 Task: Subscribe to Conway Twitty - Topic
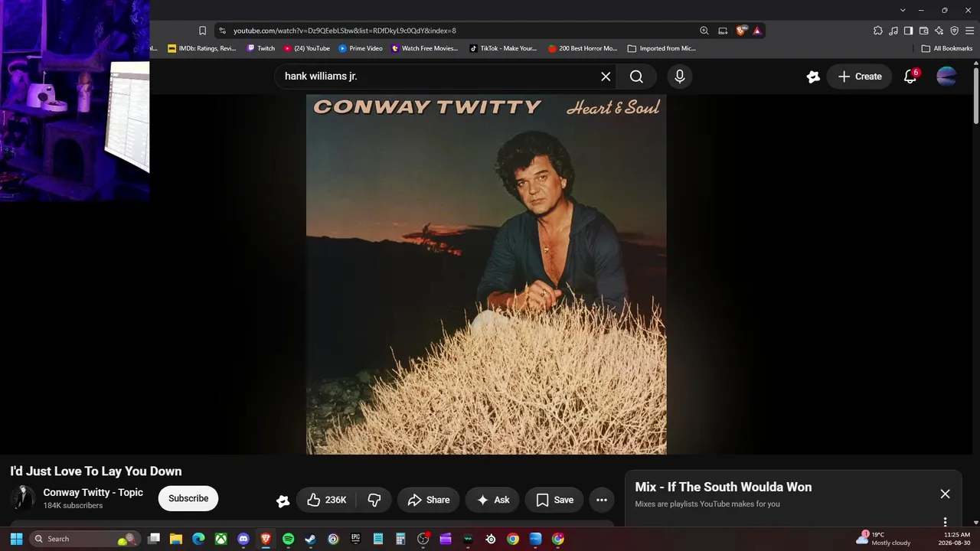point(188,498)
